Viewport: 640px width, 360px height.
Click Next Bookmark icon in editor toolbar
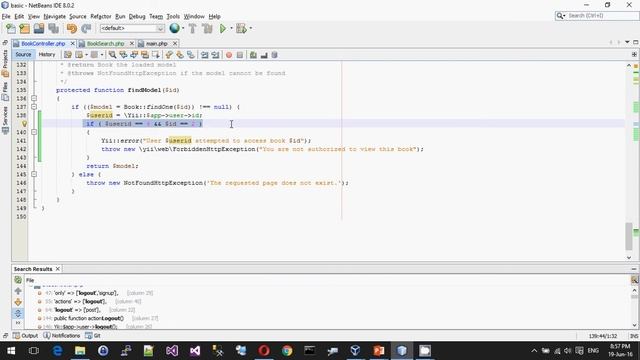pos(180,55)
